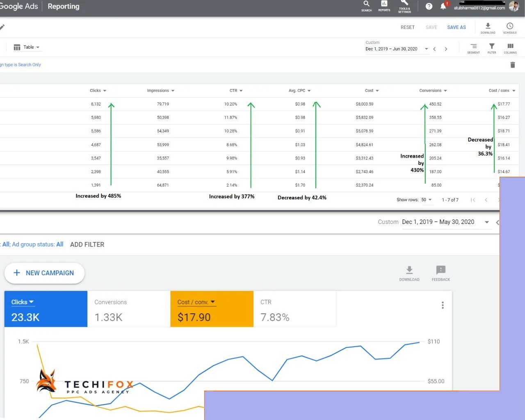
Task: Click the NEW CAMPAIGN button
Action: 44,273
